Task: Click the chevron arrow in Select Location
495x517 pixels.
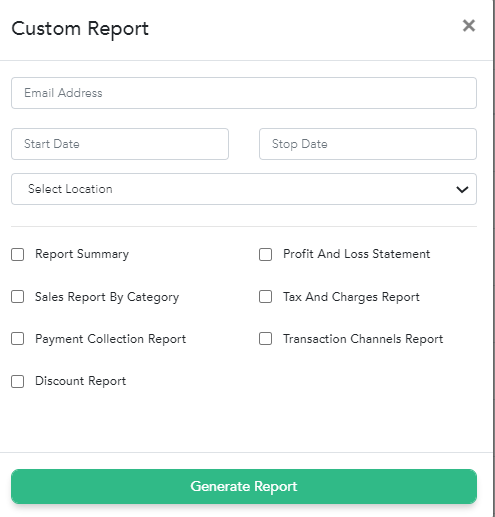Action: (462, 189)
